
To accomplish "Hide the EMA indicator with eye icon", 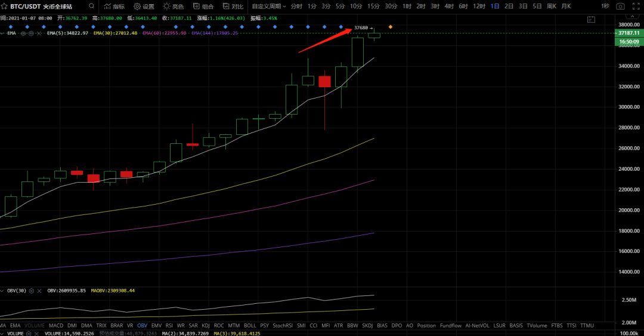I will pos(23,33).
